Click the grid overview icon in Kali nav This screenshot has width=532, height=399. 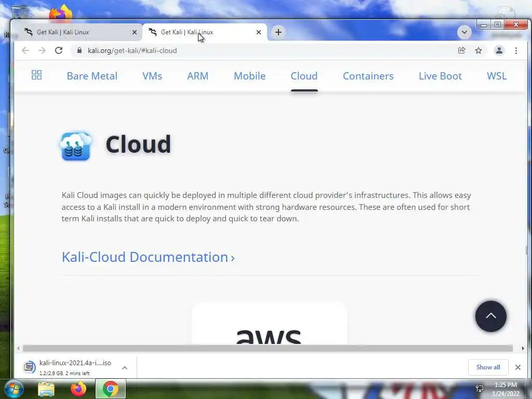point(37,75)
